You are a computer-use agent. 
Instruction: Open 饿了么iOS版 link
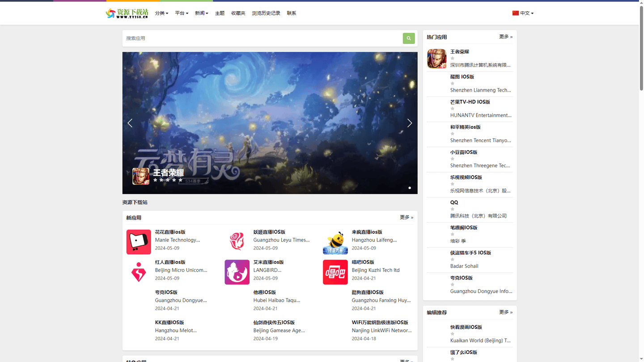tap(464, 352)
